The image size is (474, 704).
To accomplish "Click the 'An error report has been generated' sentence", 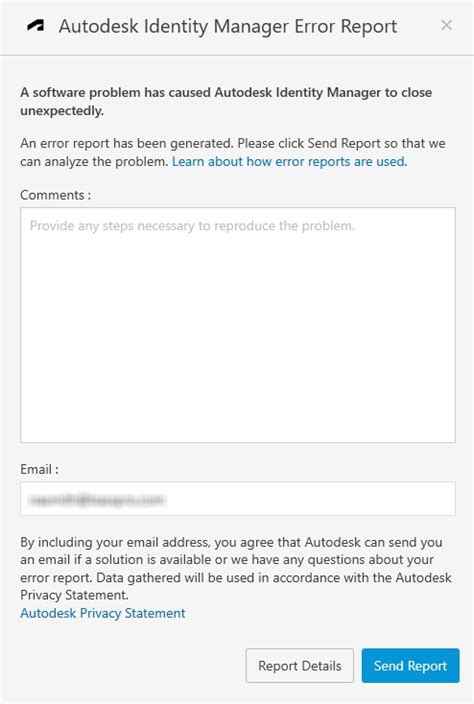I will [127, 144].
